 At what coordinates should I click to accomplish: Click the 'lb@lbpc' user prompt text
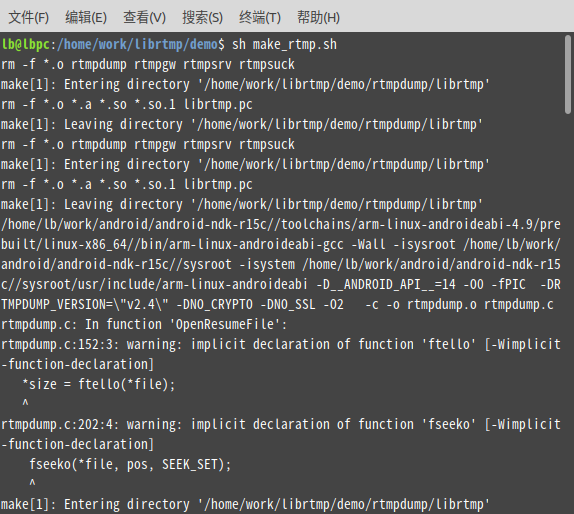[x=26, y=44]
